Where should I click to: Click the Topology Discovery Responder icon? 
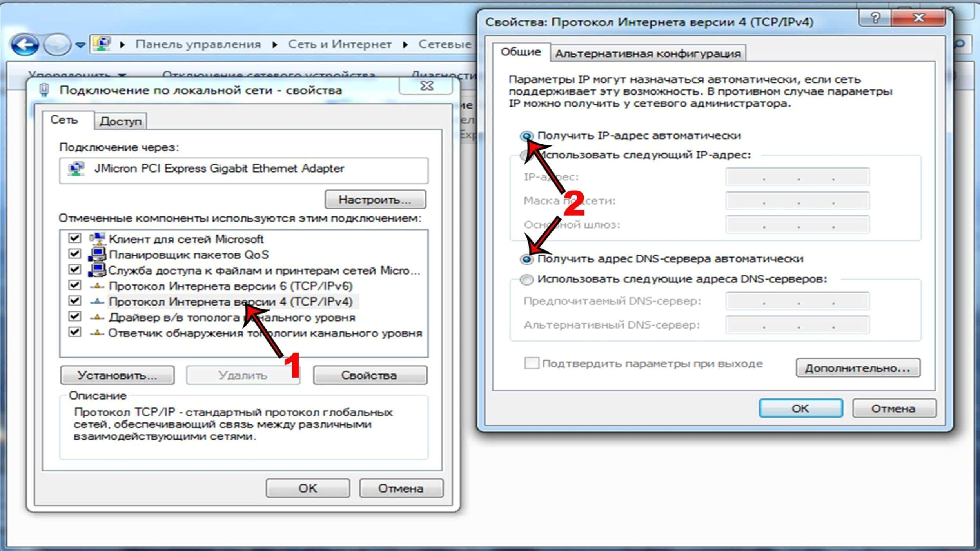98,333
